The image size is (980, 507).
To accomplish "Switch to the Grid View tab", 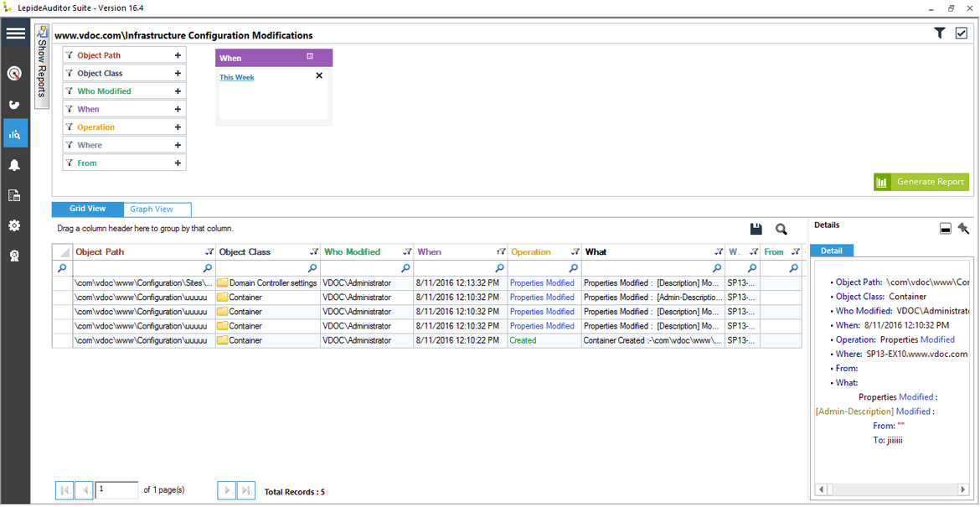I will pyautogui.click(x=87, y=209).
